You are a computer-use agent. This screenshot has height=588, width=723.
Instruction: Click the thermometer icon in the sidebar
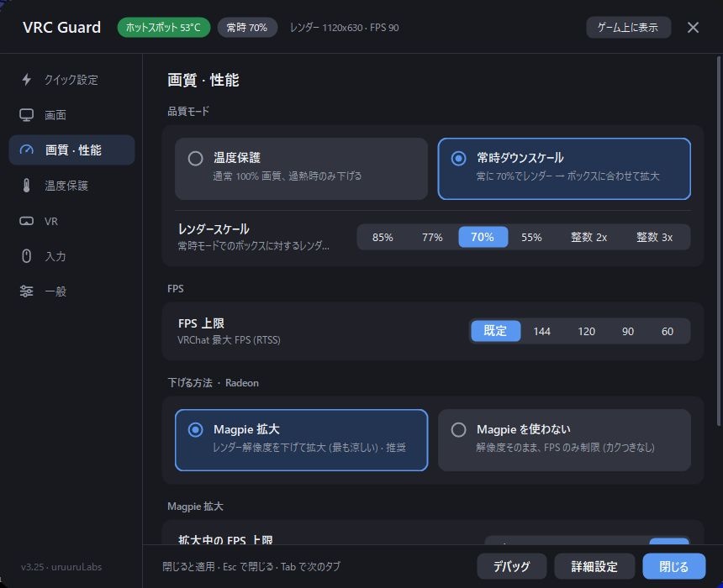pyautogui.click(x=26, y=186)
